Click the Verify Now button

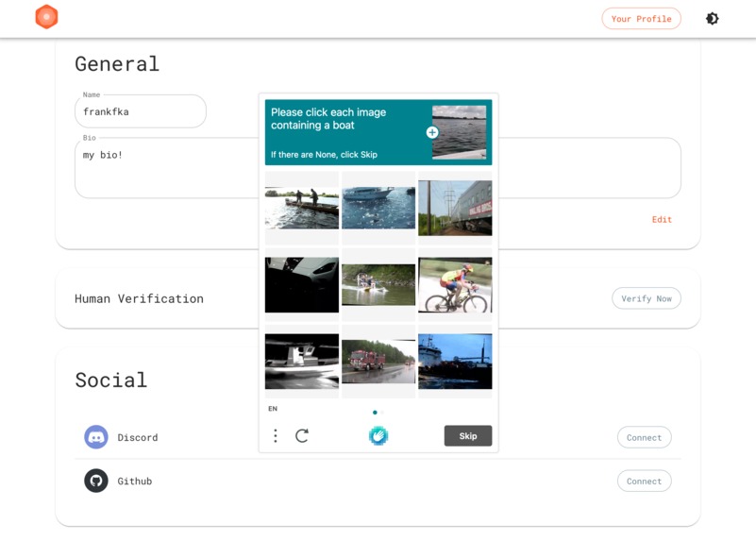coord(647,298)
